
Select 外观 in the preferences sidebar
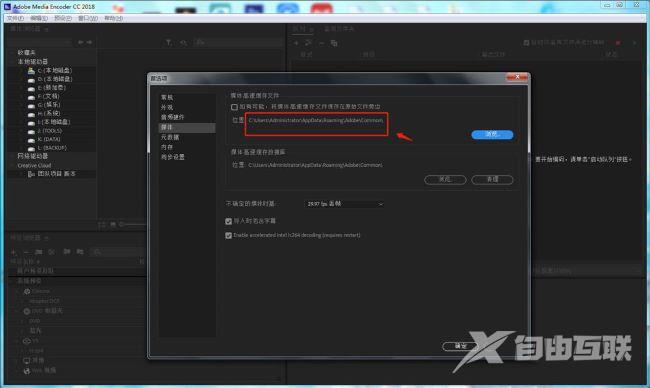click(x=167, y=107)
